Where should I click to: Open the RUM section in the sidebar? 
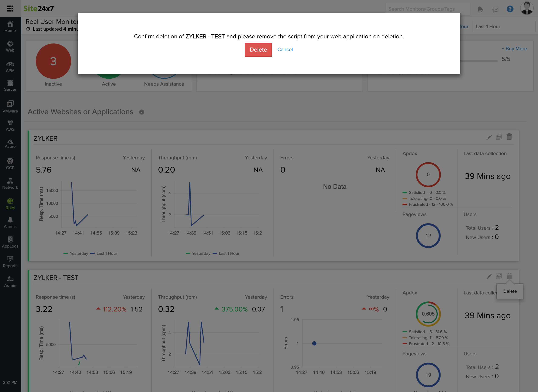pyautogui.click(x=10, y=204)
